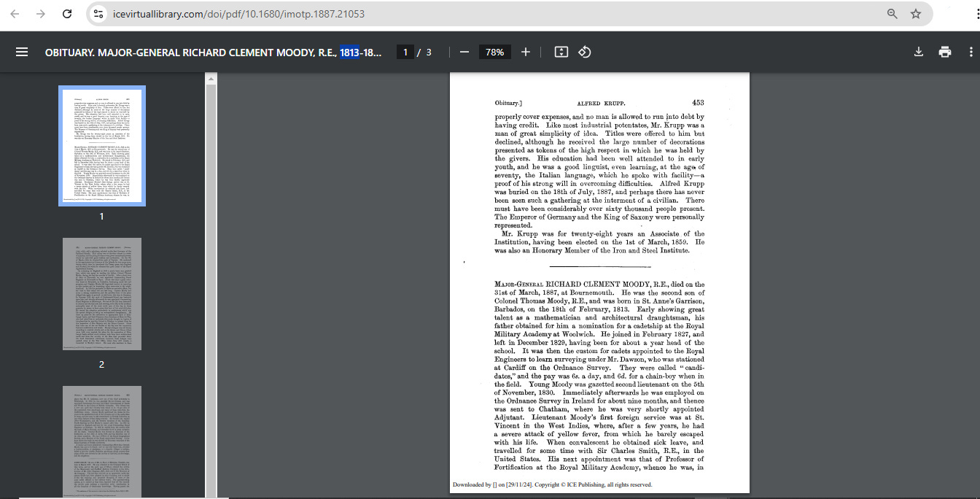Zoom out of the PDF
The height and width of the screenshot is (499, 980).
pos(464,52)
